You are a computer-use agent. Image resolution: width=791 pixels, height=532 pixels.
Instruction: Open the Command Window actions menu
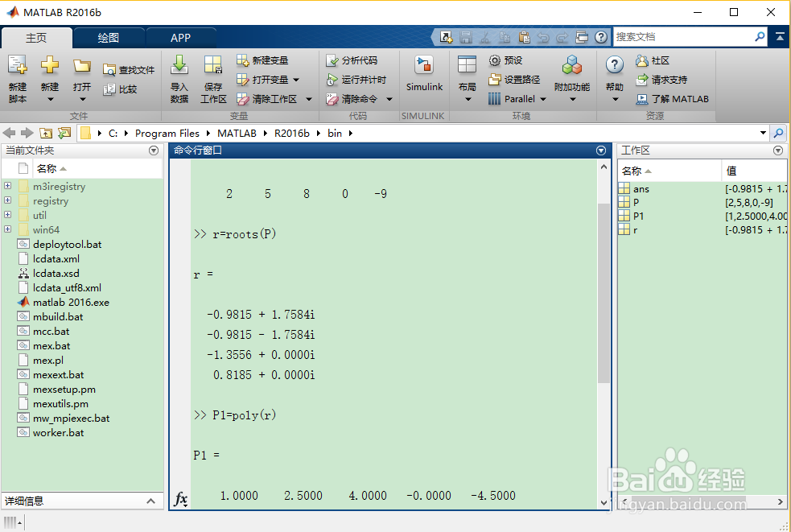coord(601,151)
